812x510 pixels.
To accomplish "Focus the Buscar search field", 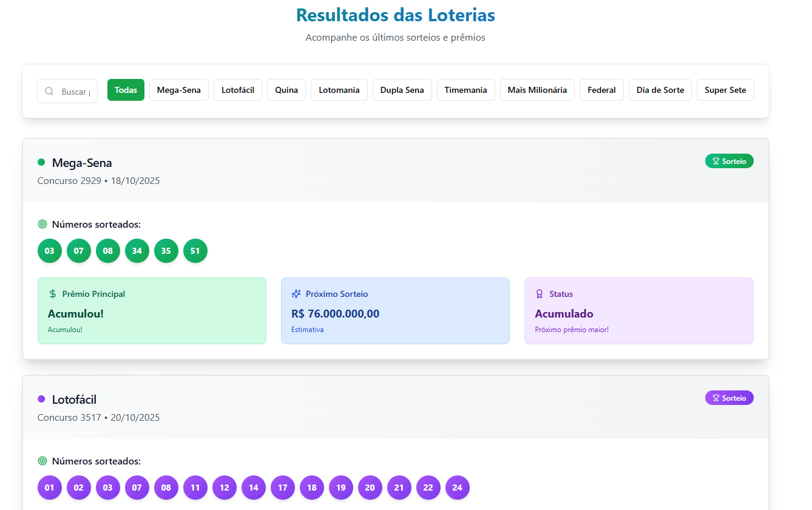I will 67,92.
